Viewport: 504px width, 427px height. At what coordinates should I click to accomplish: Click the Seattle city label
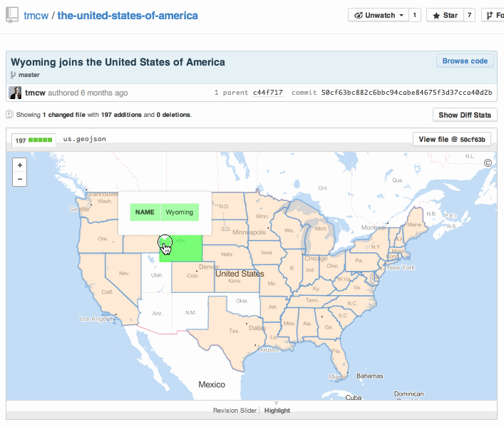(79, 209)
